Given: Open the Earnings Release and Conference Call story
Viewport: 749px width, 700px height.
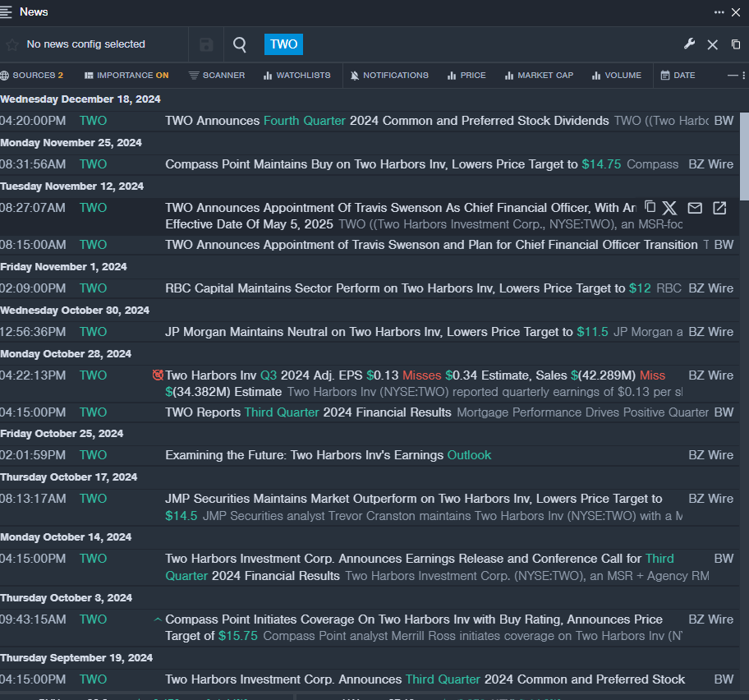Looking at the screenshot, I should click(420, 567).
